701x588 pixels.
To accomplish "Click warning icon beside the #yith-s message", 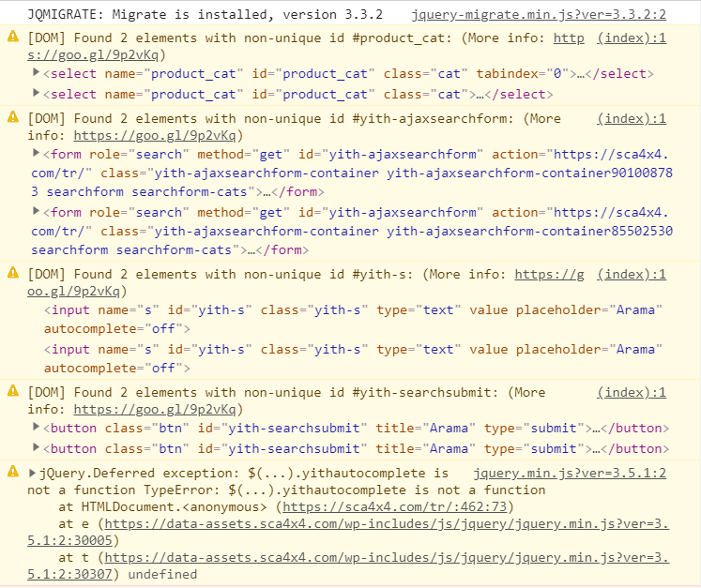I will coord(13,273).
